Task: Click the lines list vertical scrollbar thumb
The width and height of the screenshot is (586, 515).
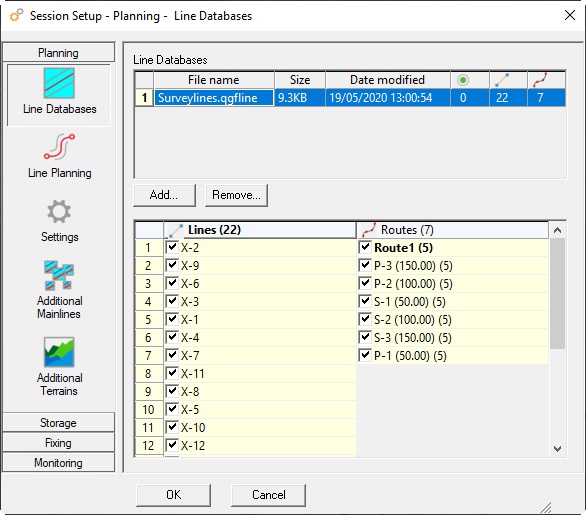Action: pyautogui.click(x=557, y=293)
